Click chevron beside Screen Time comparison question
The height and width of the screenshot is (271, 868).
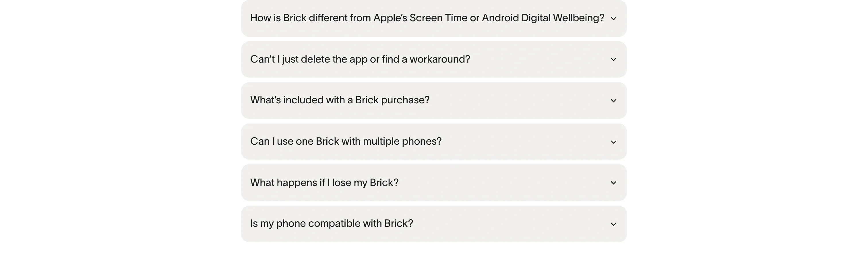point(613,19)
